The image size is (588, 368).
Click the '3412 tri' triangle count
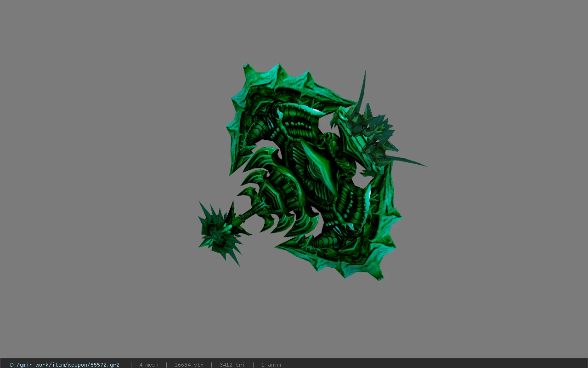[232, 365]
